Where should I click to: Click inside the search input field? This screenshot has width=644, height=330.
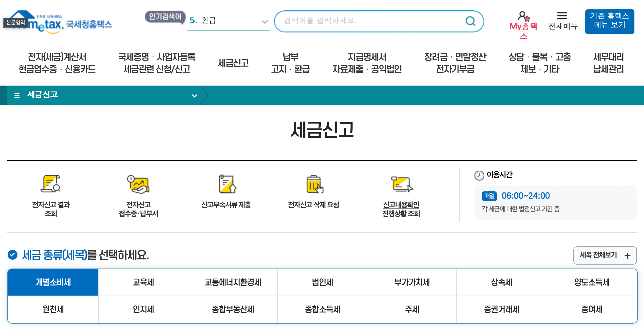pos(363,21)
